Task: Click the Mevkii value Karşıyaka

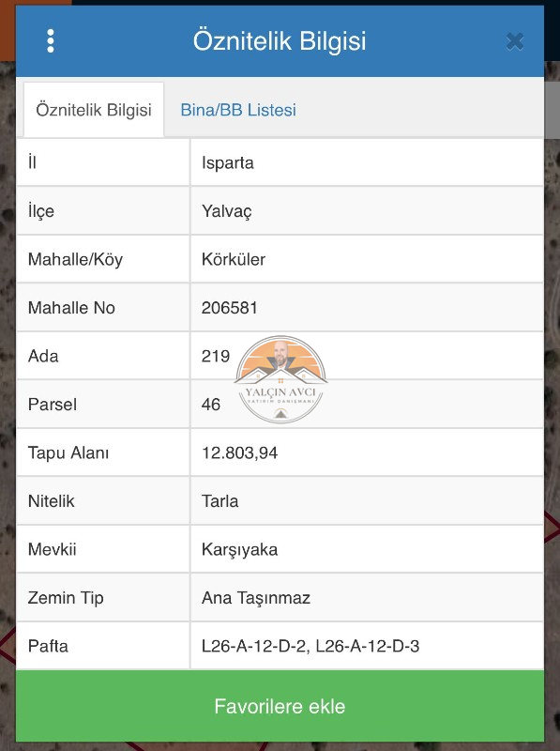Action: 239,549
